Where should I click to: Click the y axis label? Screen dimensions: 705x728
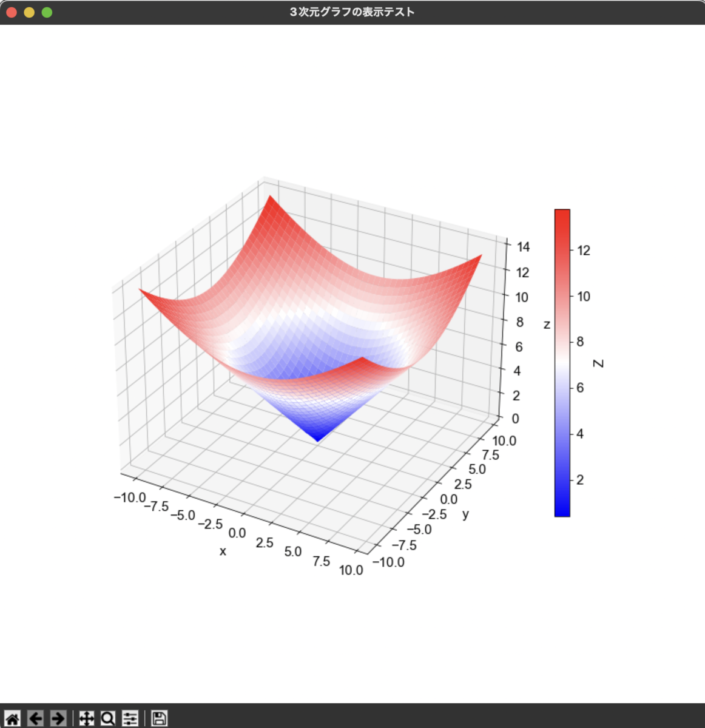(465, 514)
